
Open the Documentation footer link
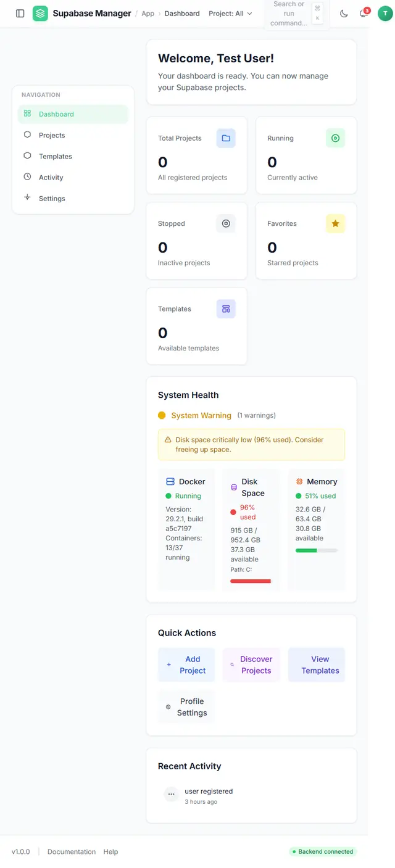coord(72,851)
